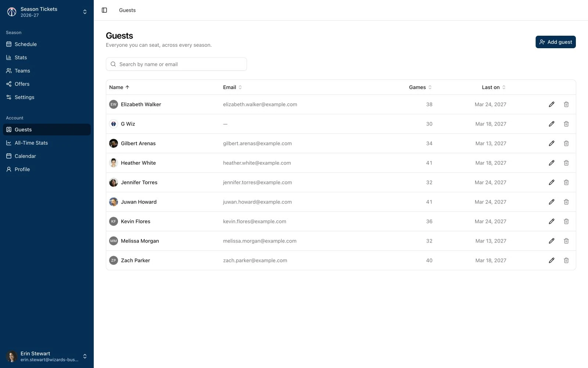Image resolution: width=588 pixels, height=368 pixels.
Task: Open season Settings
Action: [47, 97]
